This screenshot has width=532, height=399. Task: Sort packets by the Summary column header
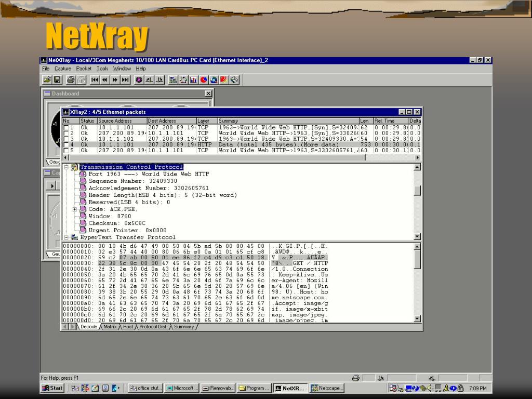pos(288,121)
